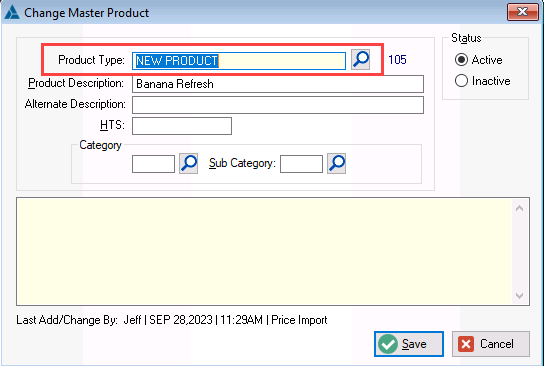Save the master product changes
Image resolution: width=544 pixels, height=366 pixels.
click(409, 344)
